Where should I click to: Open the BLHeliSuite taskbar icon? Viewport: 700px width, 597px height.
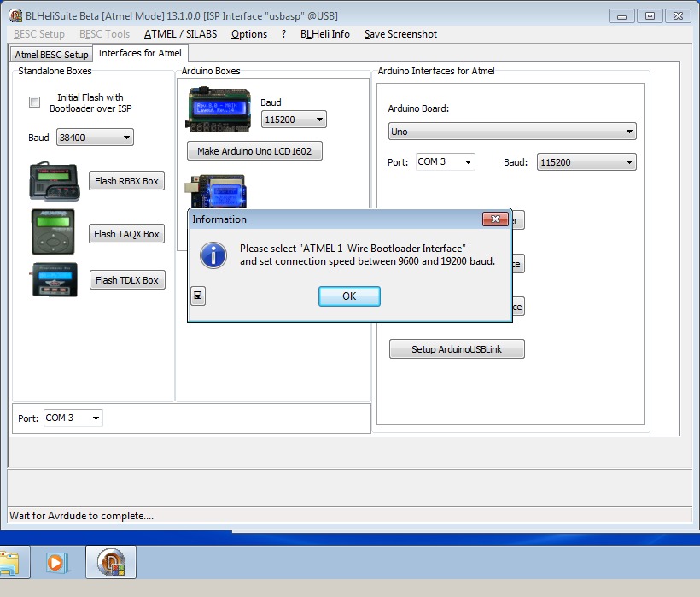click(x=111, y=562)
